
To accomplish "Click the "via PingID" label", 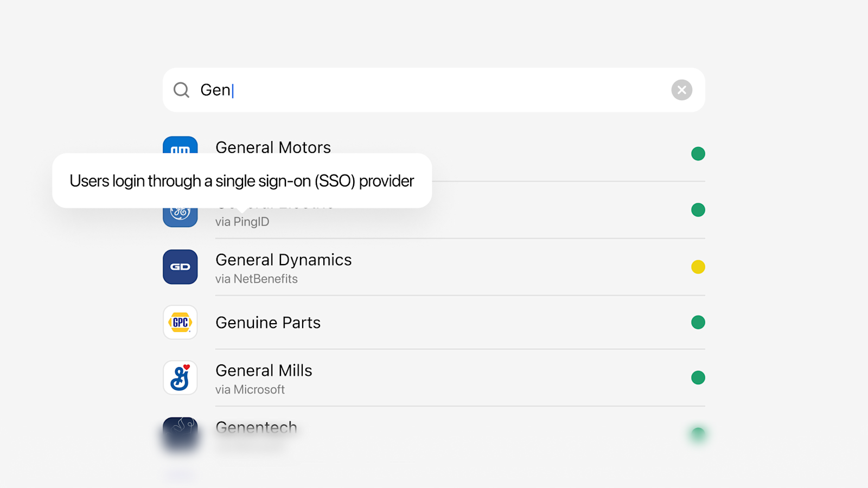I will (242, 222).
